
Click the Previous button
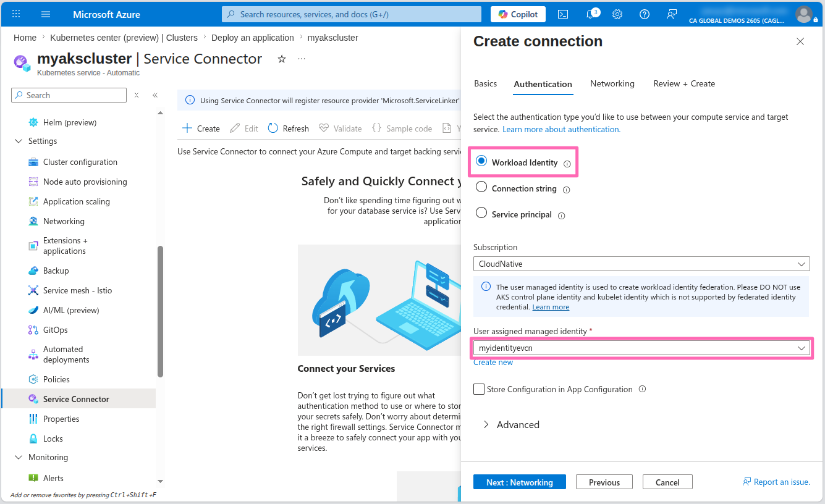tap(604, 482)
